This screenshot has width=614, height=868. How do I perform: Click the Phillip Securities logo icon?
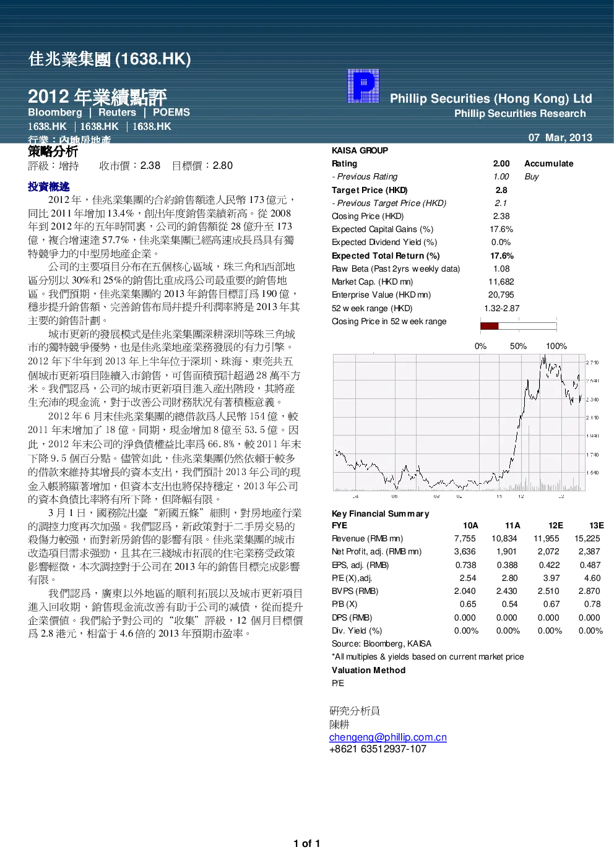pos(363,86)
